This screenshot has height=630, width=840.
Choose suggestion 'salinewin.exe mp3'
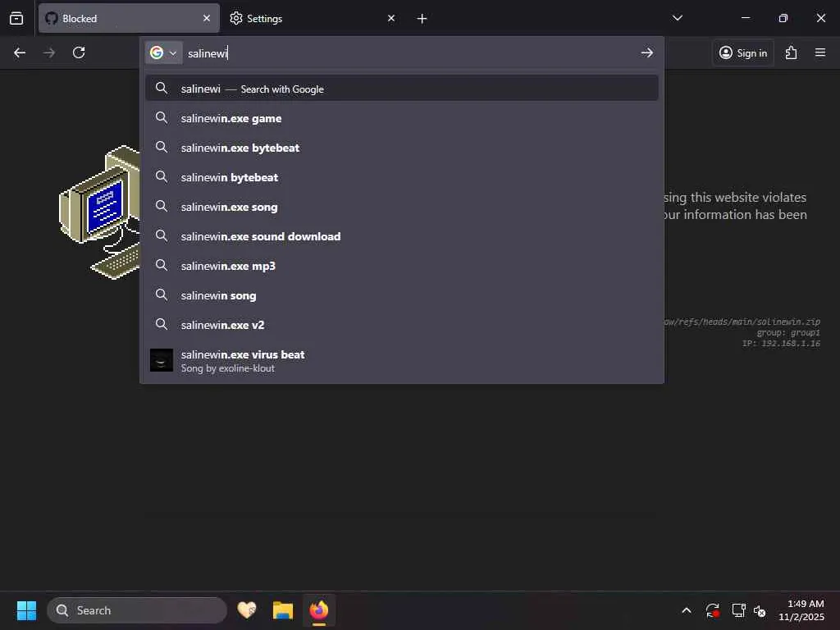(x=402, y=266)
